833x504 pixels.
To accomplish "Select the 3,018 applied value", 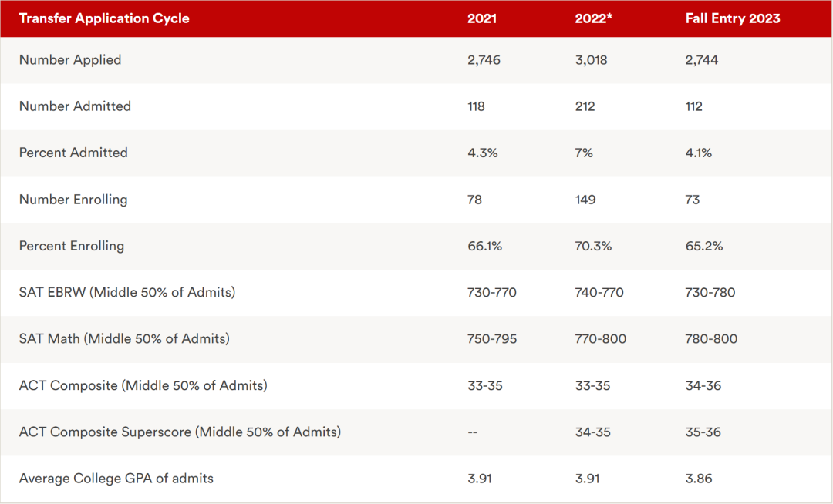I will point(591,60).
